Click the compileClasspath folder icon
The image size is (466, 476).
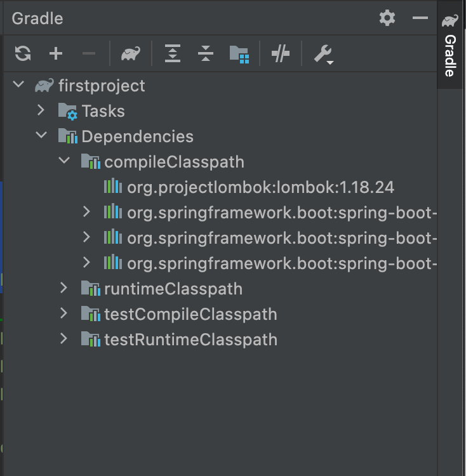(91, 161)
